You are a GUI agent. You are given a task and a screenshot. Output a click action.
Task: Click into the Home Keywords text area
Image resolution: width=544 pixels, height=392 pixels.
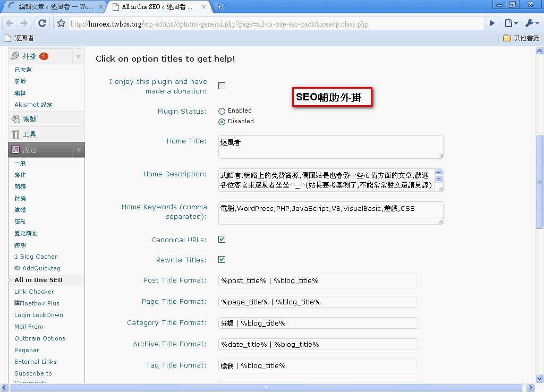point(330,213)
